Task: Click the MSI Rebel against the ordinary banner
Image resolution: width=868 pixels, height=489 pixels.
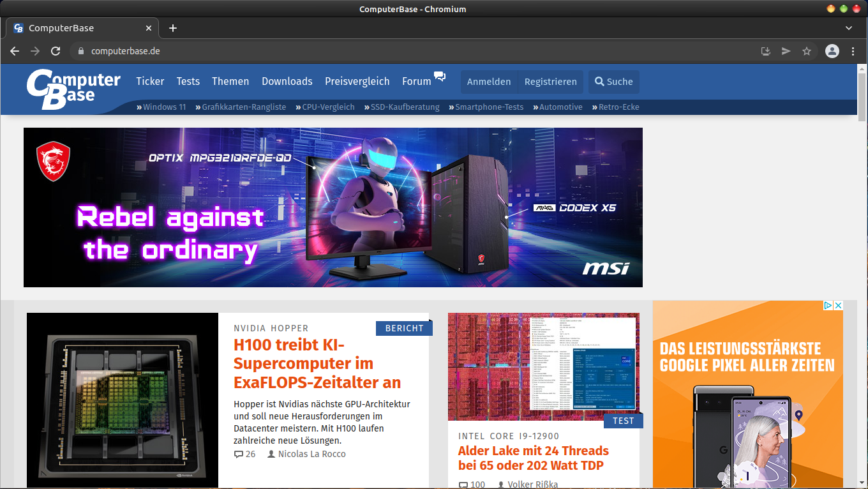Action: [333, 207]
